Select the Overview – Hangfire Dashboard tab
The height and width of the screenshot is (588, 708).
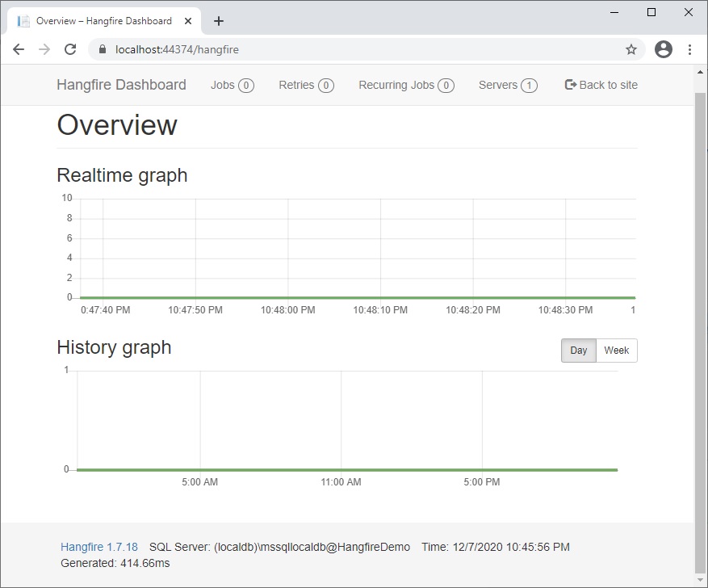(104, 21)
